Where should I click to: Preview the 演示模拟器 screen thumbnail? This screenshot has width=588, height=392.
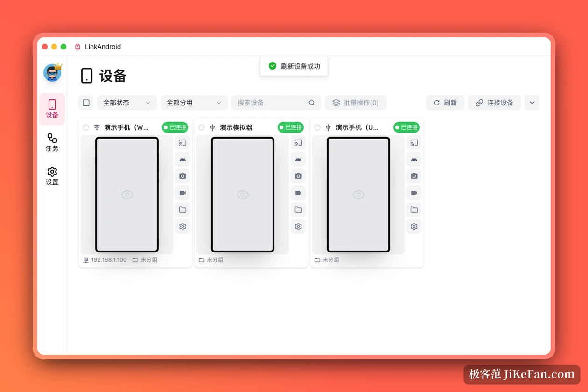(243, 195)
